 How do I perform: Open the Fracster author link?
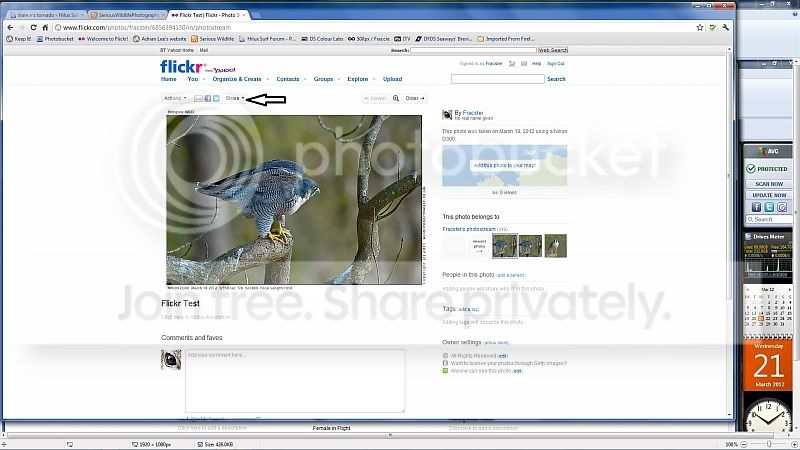(x=473, y=113)
